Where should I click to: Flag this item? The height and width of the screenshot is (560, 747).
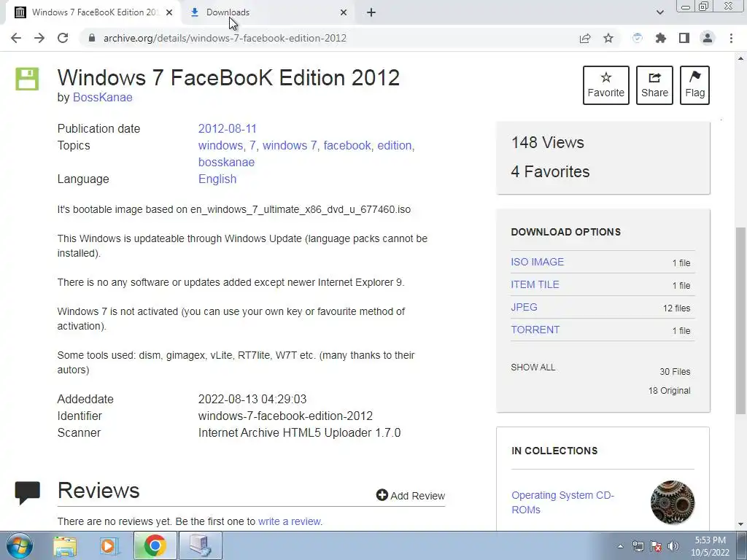[x=694, y=85]
